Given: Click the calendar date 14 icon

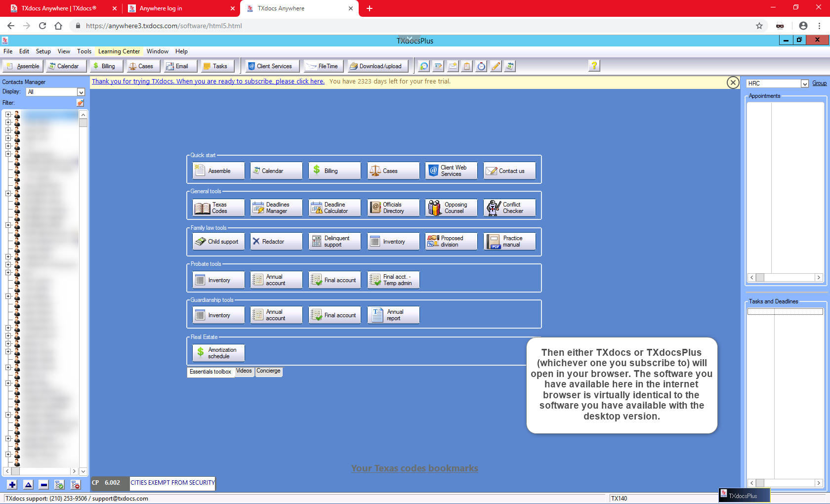Looking at the screenshot, I should coord(510,66).
